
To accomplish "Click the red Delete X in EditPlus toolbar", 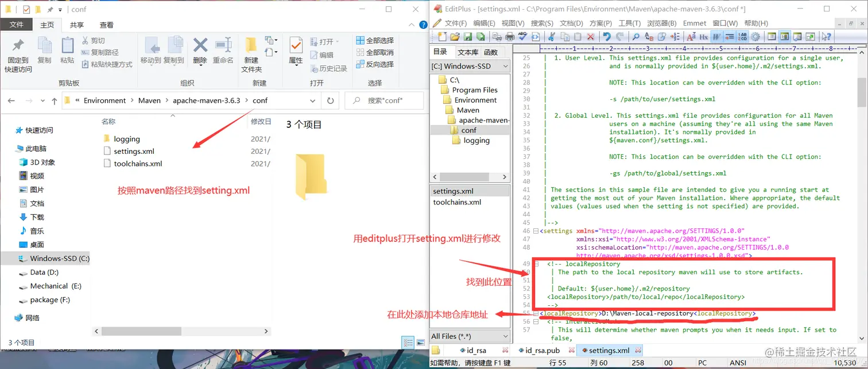I will [x=590, y=36].
